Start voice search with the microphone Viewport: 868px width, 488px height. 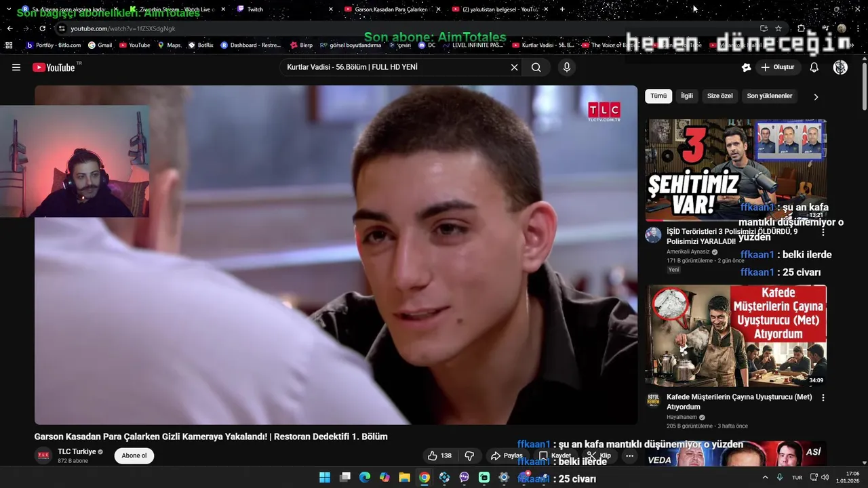[x=567, y=67]
